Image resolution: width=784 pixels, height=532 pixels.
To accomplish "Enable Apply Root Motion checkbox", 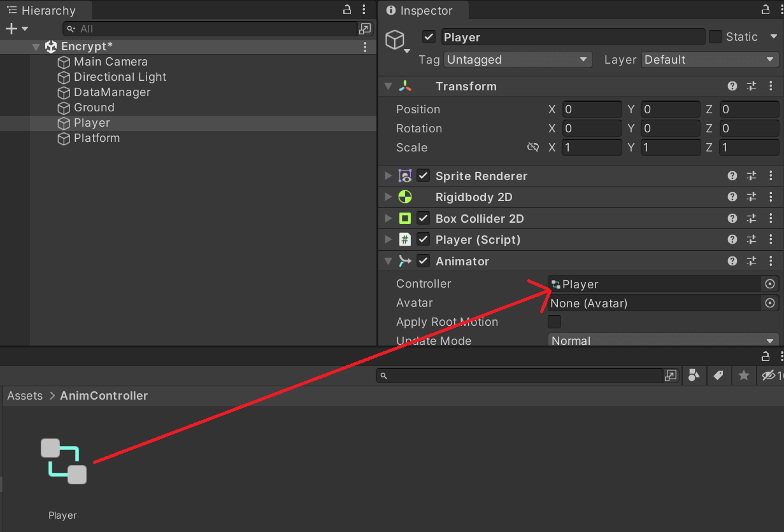I will (x=555, y=321).
